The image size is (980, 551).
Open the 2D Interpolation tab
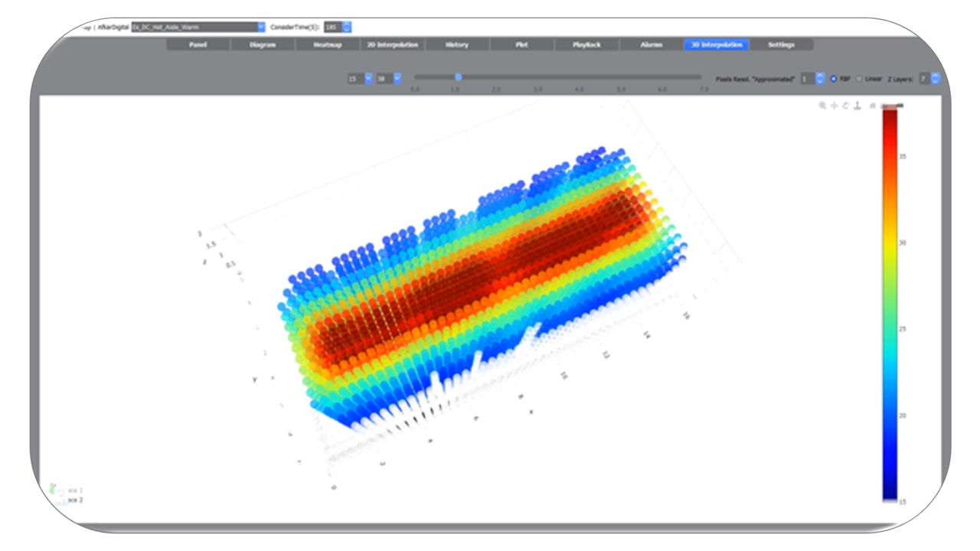[392, 45]
